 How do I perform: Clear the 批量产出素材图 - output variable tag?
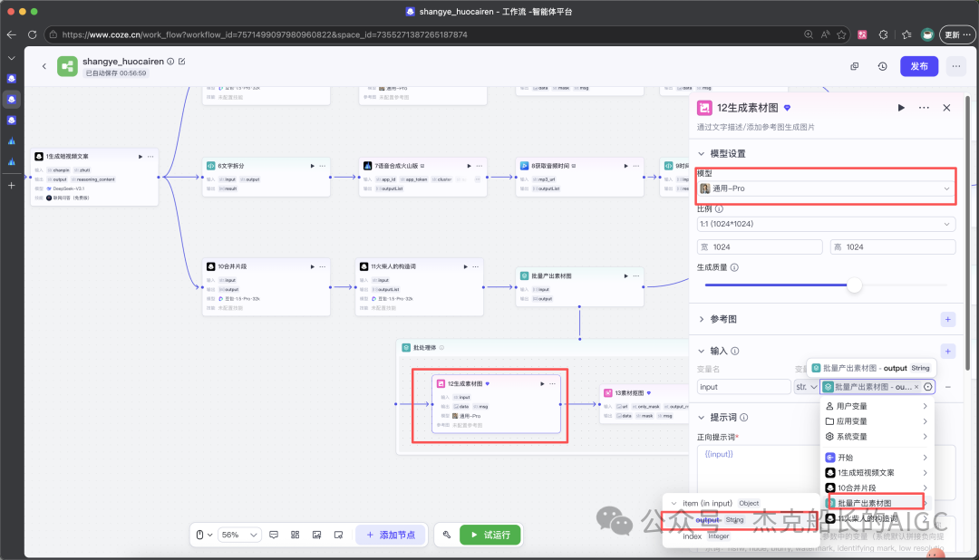pyautogui.click(x=916, y=387)
